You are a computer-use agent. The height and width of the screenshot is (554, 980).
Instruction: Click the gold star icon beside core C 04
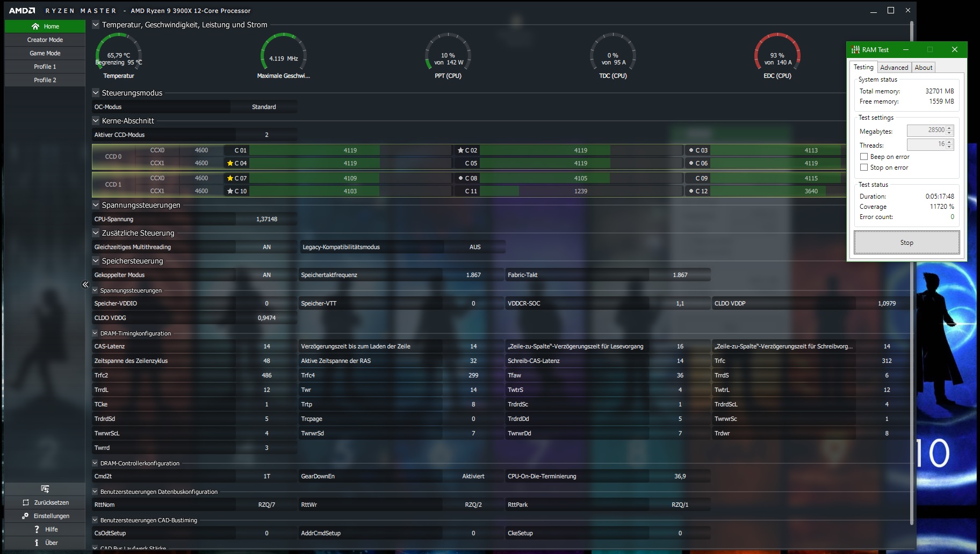230,163
